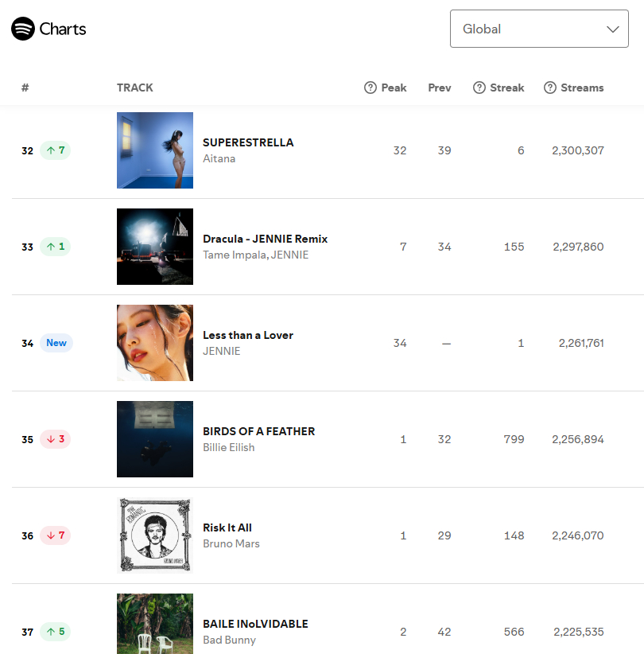
Task: Select the Risk It All album artwork
Action: (155, 535)
